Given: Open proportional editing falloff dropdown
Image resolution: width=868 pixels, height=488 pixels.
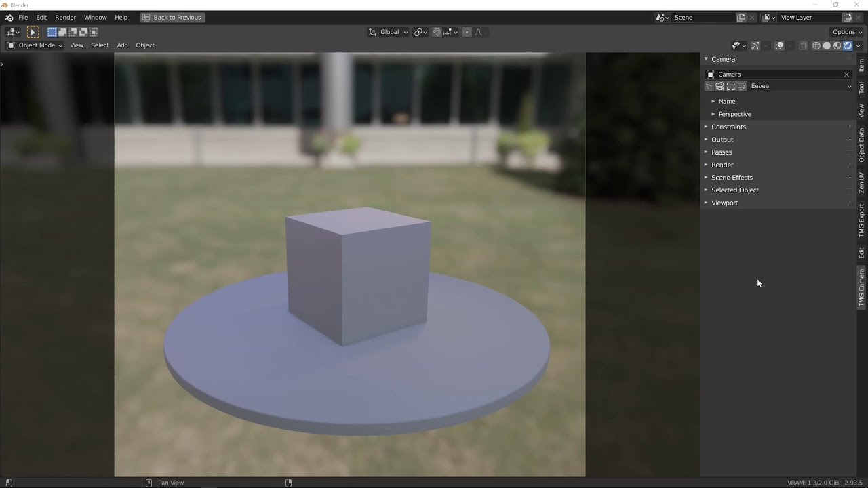Looking at the screenshot, I should 481,32.
